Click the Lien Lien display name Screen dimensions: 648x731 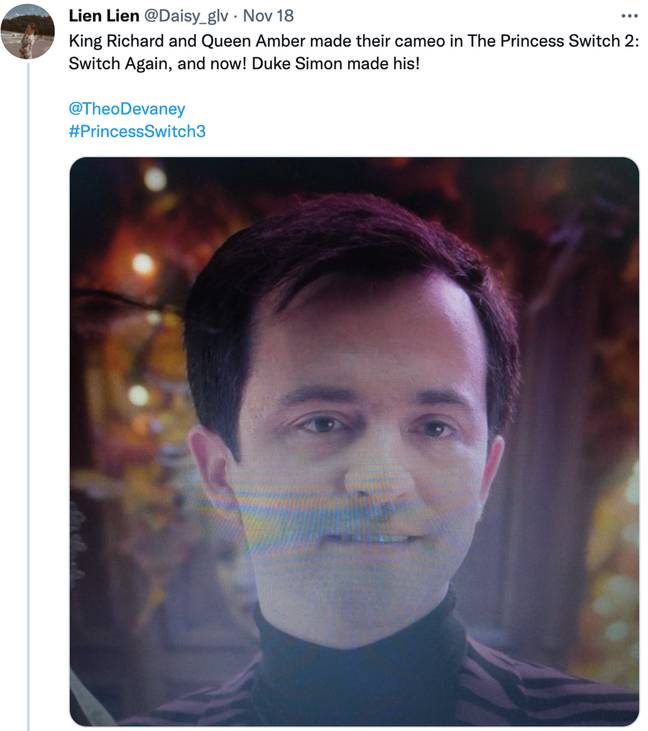[x=104, y=16]
